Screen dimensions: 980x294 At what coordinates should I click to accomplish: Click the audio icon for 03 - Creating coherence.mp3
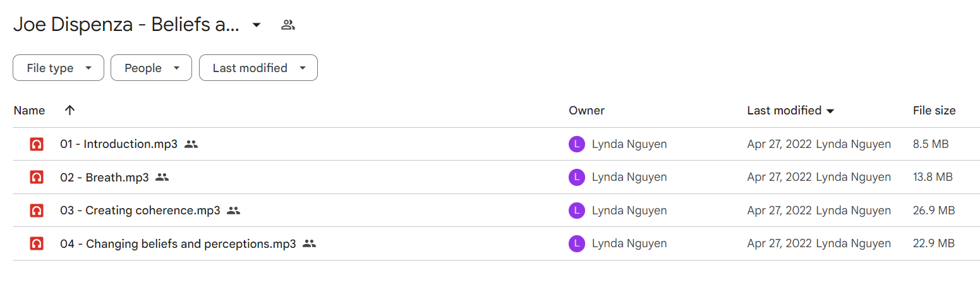[37, 211]
